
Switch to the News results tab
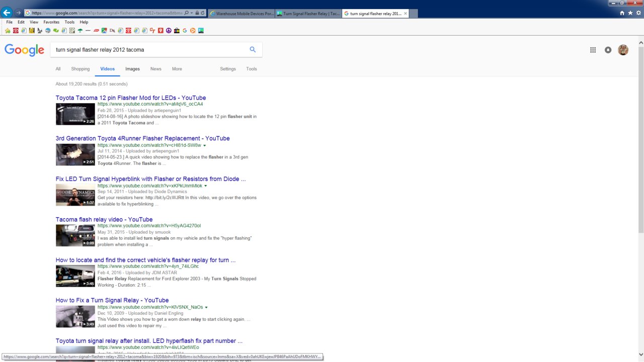pos(156,69)
